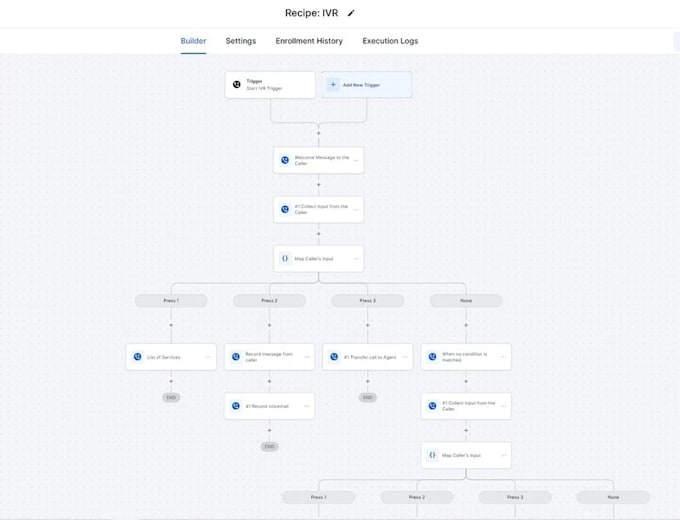Add a step below Record voicemail node
The height and width of the screenshot is (520, 680).
(269, 430)
